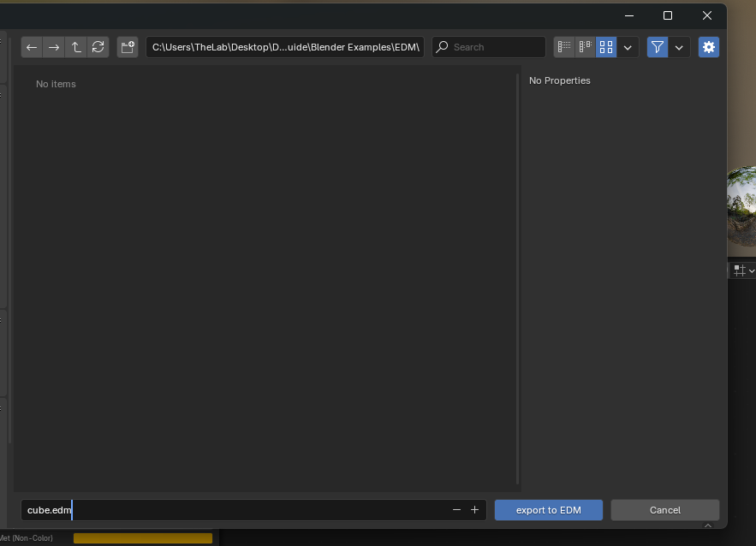Toggle the options gear region
Image resolution: width=756 pixels, height=546 pixels.
709,47
